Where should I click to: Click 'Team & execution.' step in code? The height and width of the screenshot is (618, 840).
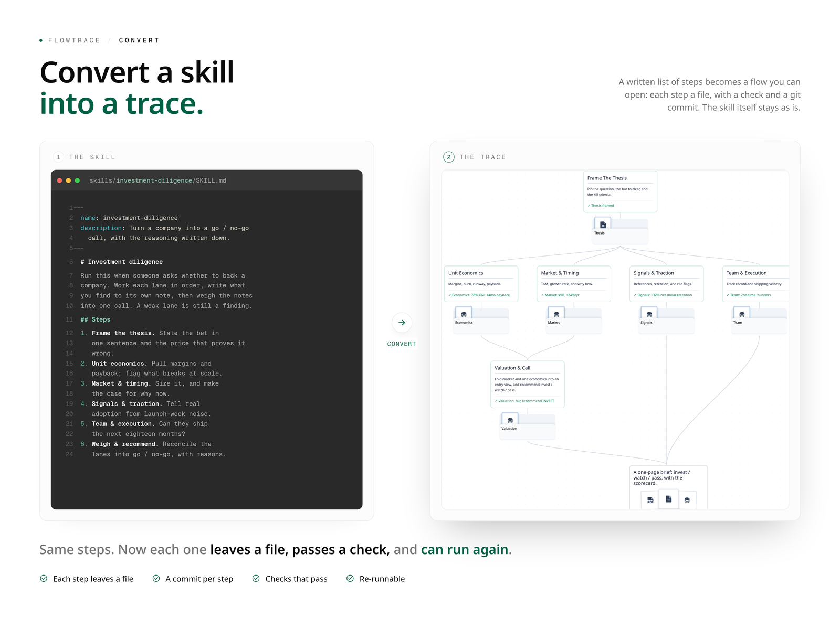[123, 424]
